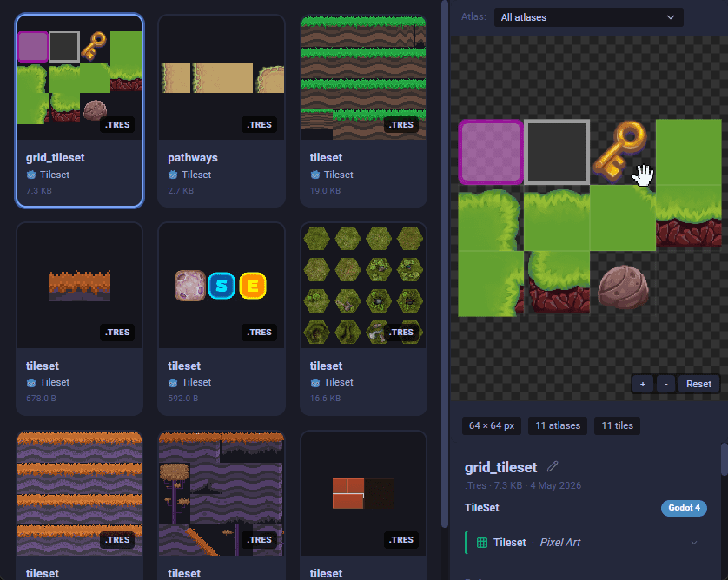Click the .TRES badge on grid_tileset card
The height and width of the screenshot is (580, 728).
coord(117,124)
